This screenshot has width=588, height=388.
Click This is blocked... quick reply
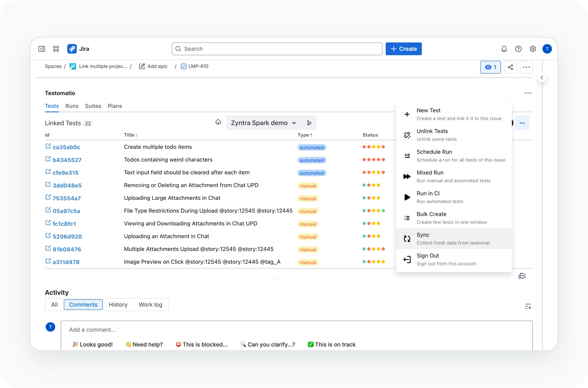pyautogui.click(x=202, y=344)
